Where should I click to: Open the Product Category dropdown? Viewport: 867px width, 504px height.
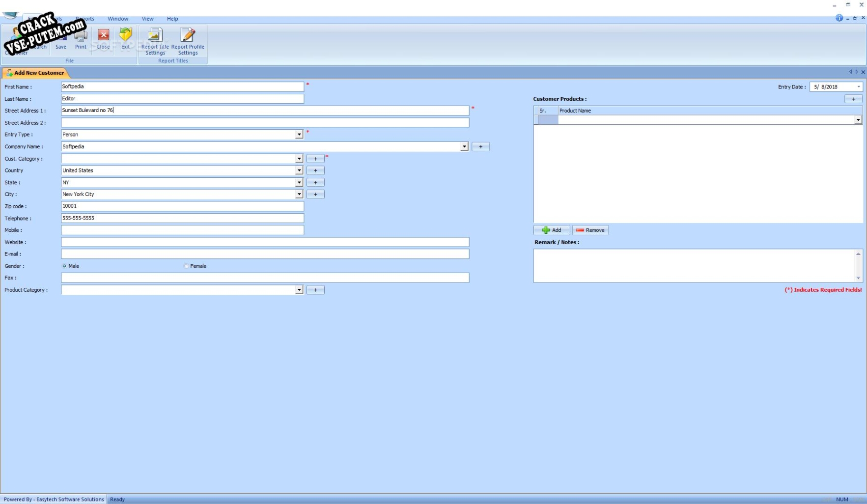click(x=299, y=290)
